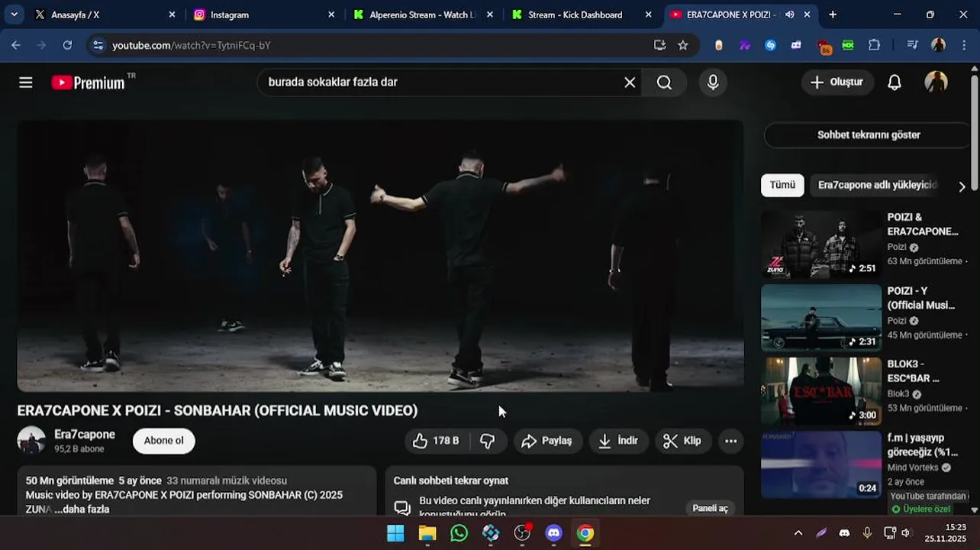Open the green NOX extension icon
The width and height of the screenshot is (980, 550).
click(848, 46)
